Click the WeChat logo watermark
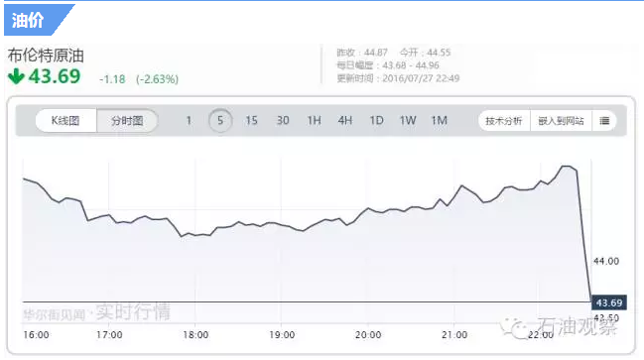The height and width of the screenshot is (360, 644). (x=515, y=328)
